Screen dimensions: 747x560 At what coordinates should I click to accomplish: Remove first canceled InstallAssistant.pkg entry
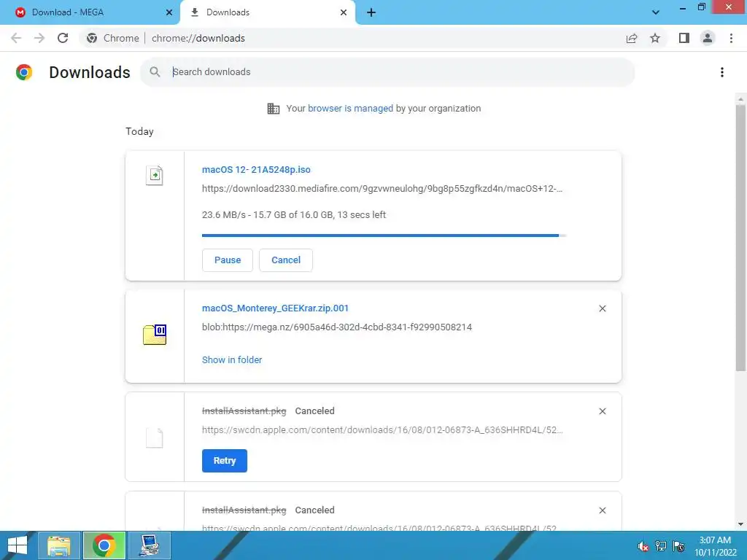coord(602,411)
